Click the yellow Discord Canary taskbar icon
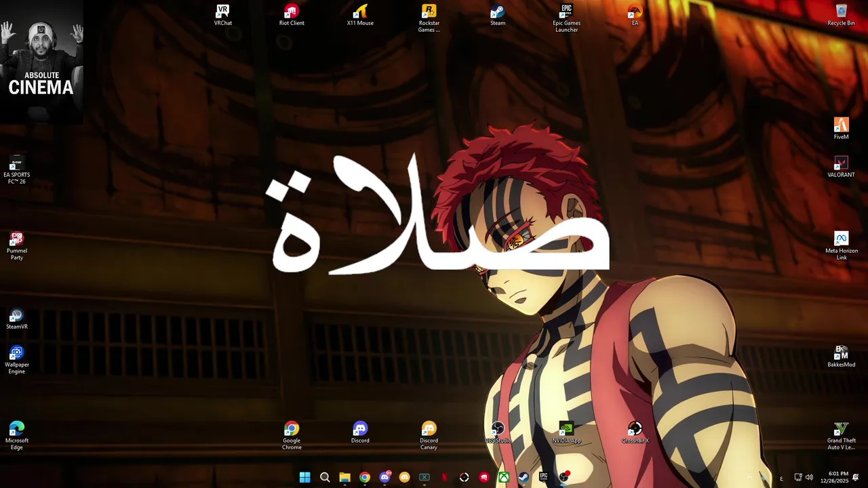The image size is (868, 488). tap(404, 477)
